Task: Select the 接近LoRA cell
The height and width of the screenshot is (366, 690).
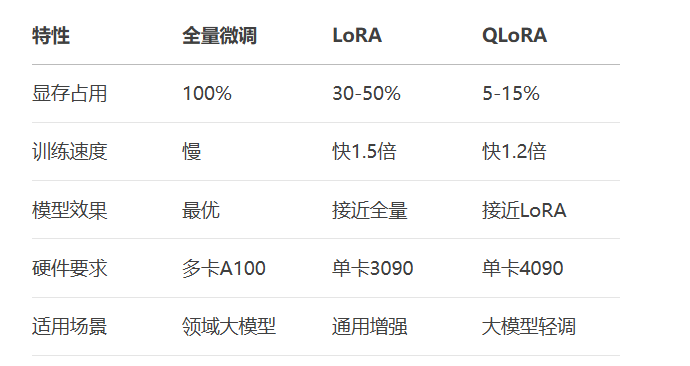Action: tap(524, 210)
